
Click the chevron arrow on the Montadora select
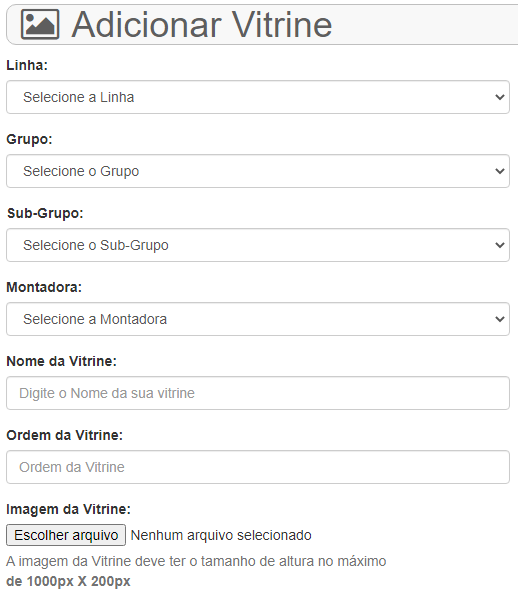500,319
